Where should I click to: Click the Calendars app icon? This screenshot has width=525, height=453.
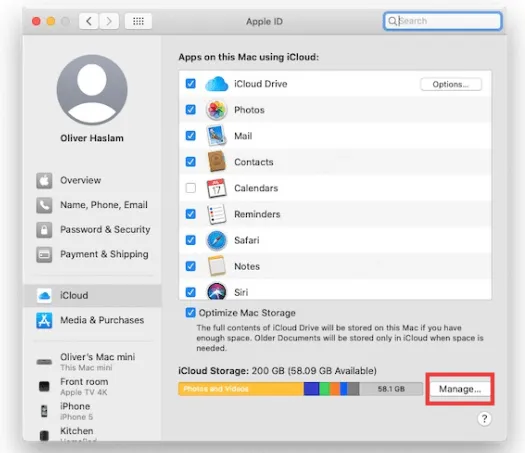point(216,188)
